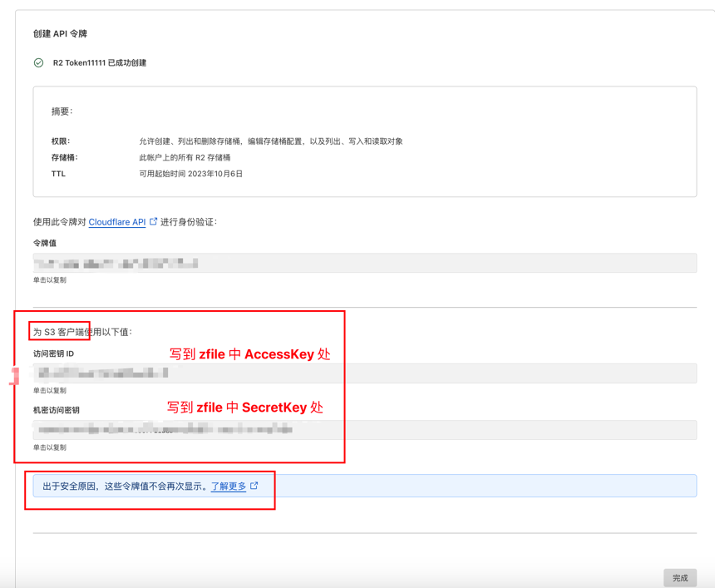Image resolution: width=715 pixels, height=588 pixels.
Task: Click external link icon after 了解更多
Action: [254, 485]
